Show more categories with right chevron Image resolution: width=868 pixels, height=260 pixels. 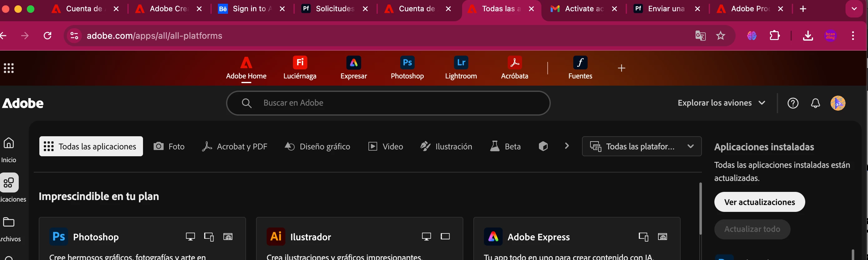click(x=566, y=146)
